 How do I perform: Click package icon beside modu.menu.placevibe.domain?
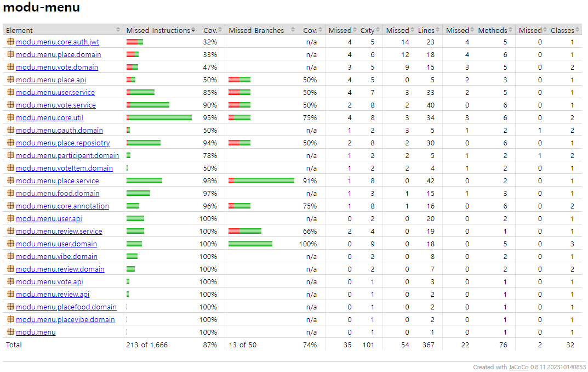[x=10, y=319]
